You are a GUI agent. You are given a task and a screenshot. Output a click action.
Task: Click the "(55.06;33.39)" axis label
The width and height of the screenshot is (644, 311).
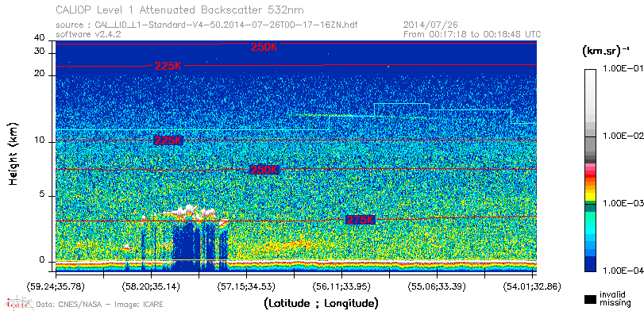click(437, 286)
